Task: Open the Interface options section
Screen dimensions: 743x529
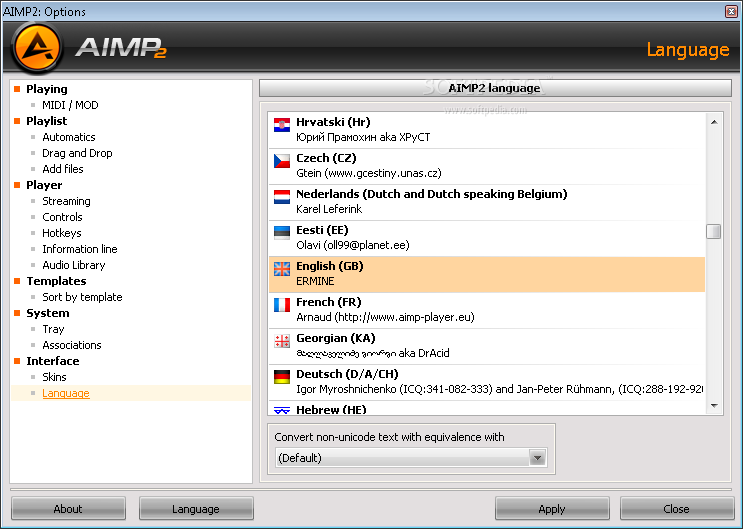Action: (53, 361)
